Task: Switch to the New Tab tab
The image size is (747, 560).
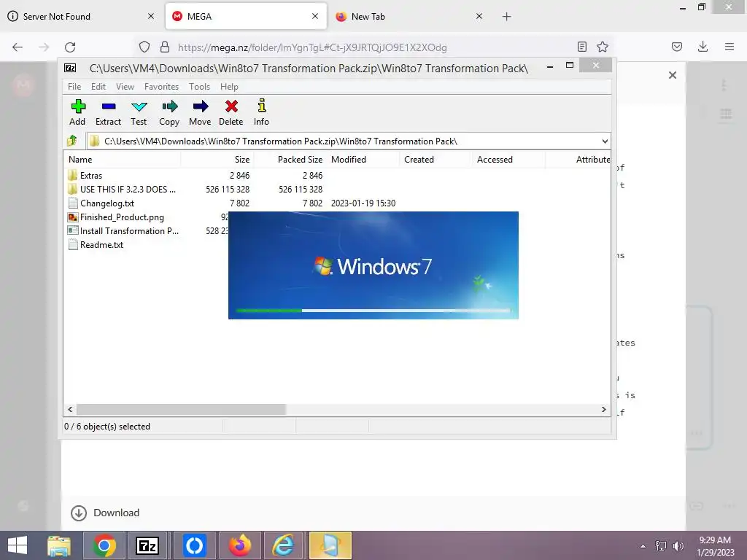Action: [410, 17]
